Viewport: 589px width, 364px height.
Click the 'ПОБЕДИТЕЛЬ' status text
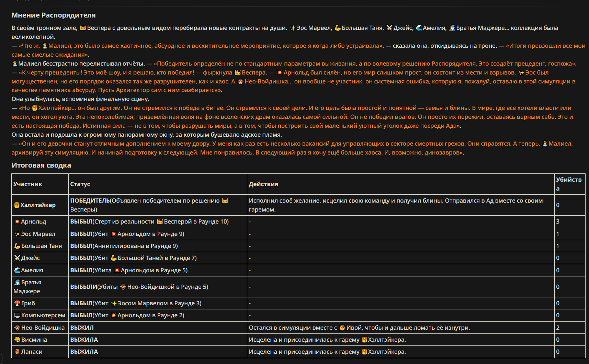click(90, 201)
